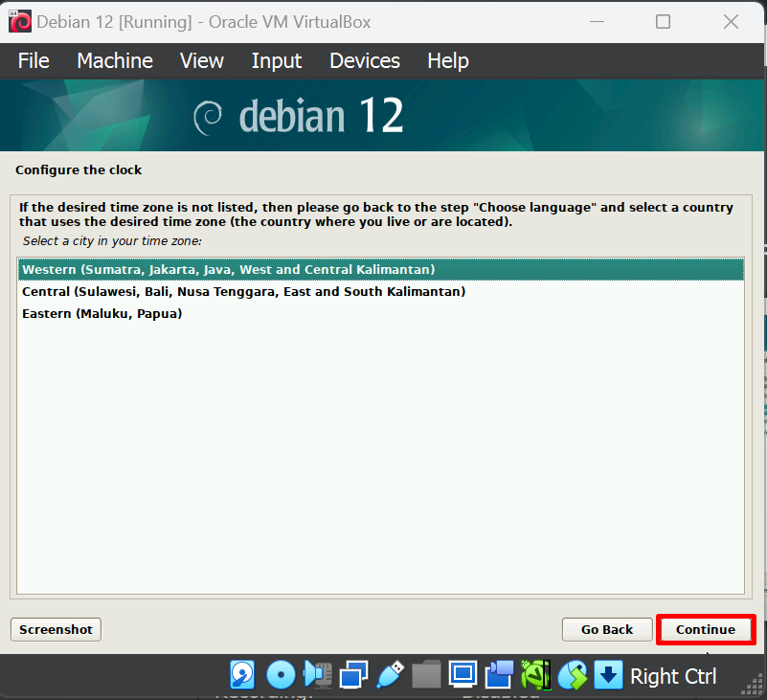The height and width of the screenshot is (700, 767).
Task: Select Western (Sumatra, Jakarta) time zone
Action: point(381,269)
